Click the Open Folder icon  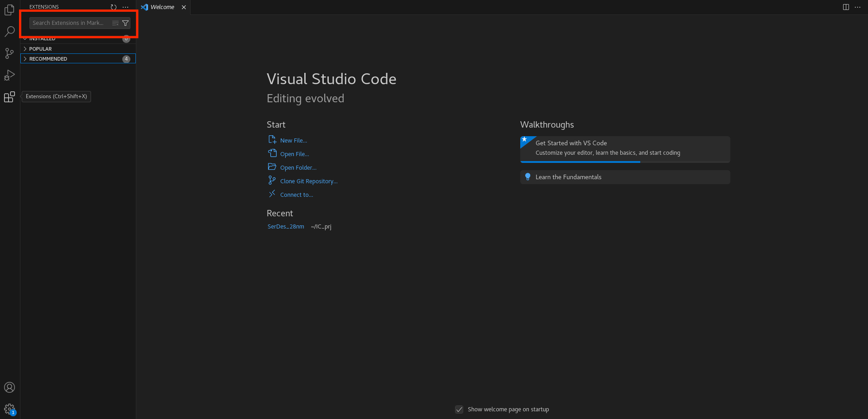pos(272,167)
